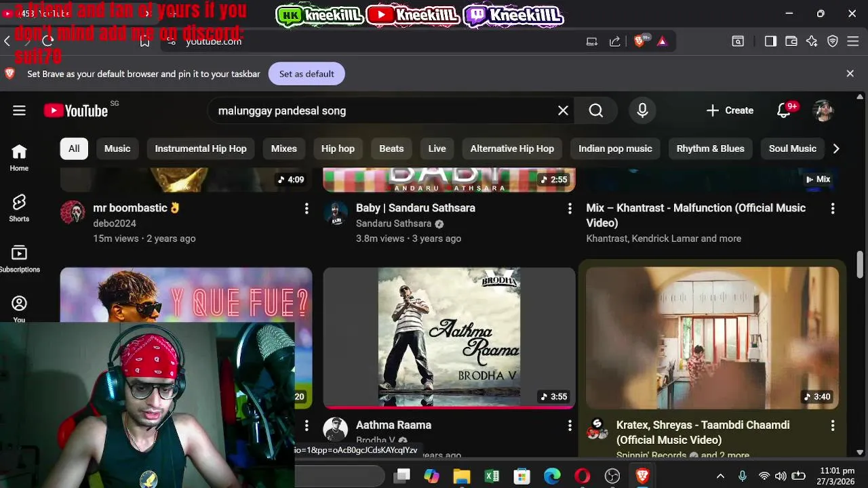Click the share page icon in address bar
Viewport: 868px width, 488px height.
point(614,41)
